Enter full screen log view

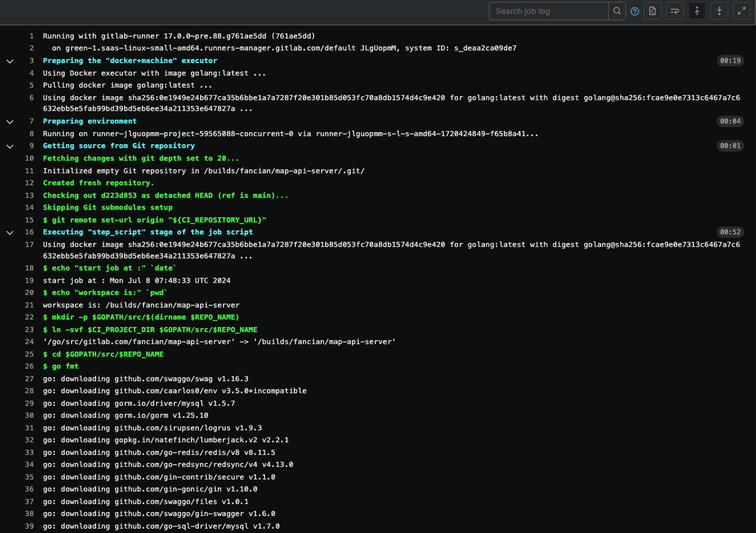pyautogui.click(x=741, y=11)
